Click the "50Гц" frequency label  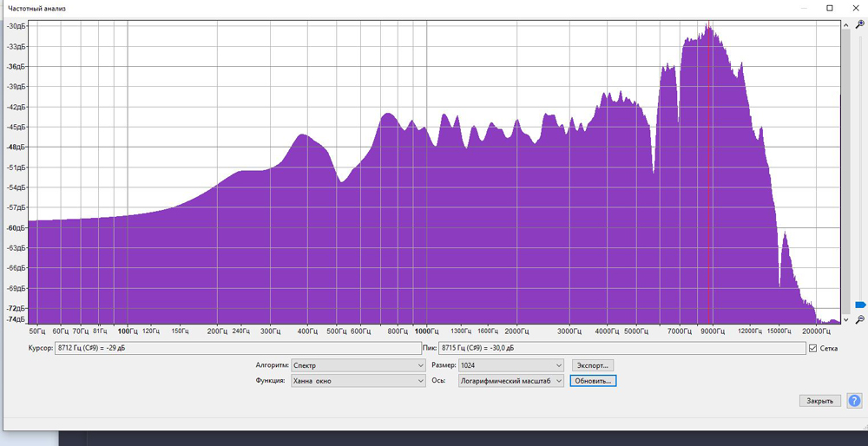(36, 331)
